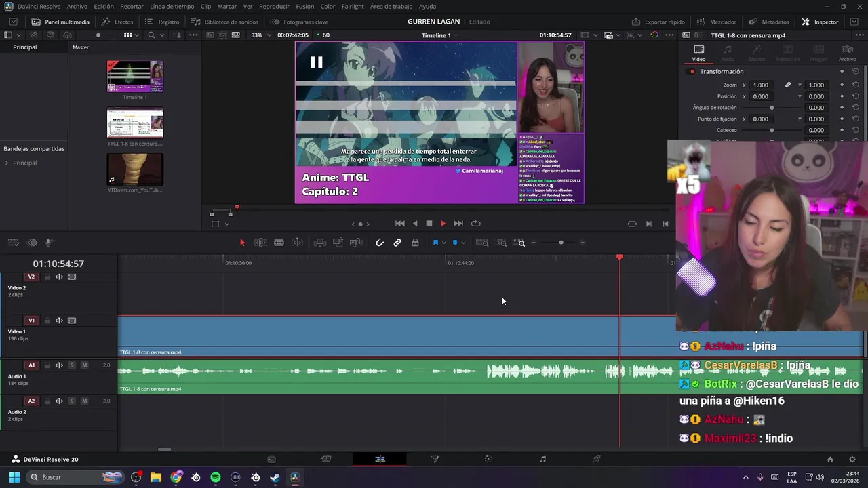Open the Archivo menu
This screenshot has height=488, width=868.
[77, 6]
